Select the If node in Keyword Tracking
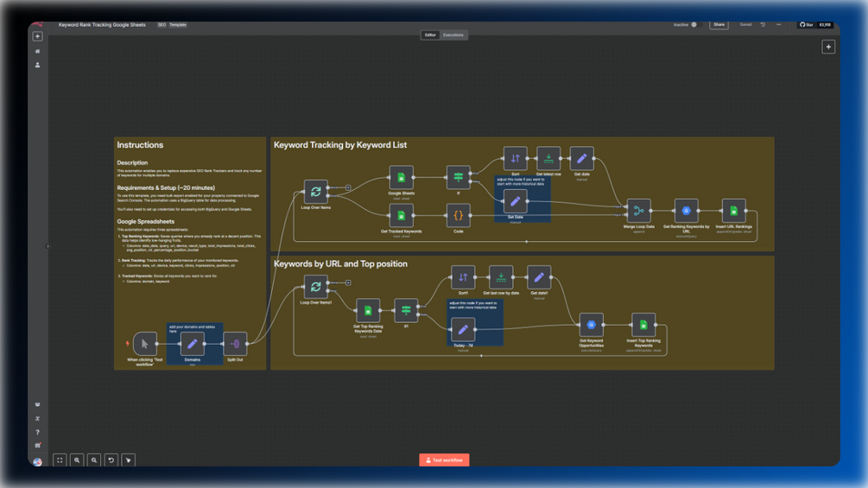This screenshot has width=868, height=488. click(459, 178)
